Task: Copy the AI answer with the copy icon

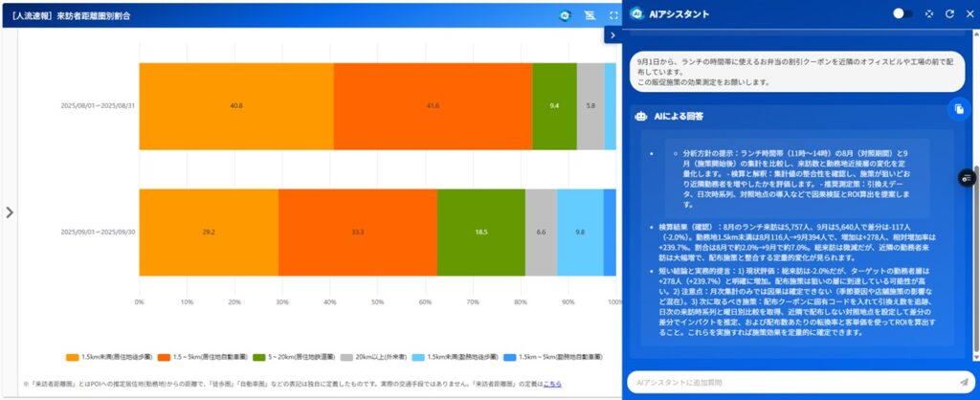Action: (956, 109)
